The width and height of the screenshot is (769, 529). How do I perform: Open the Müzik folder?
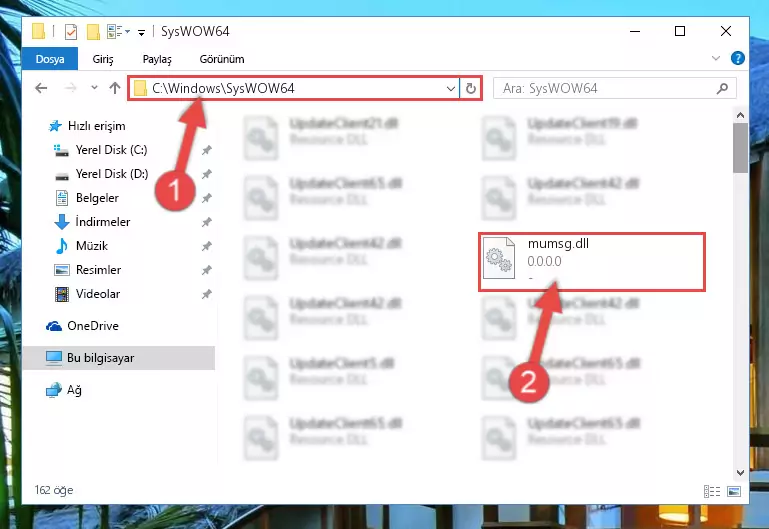91,246
